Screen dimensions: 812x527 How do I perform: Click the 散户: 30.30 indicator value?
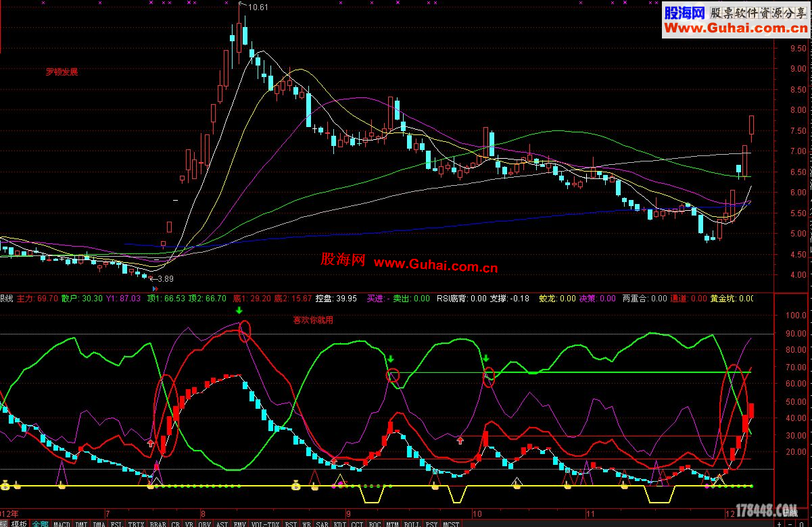pyautogui.click(x=82, y=298)
